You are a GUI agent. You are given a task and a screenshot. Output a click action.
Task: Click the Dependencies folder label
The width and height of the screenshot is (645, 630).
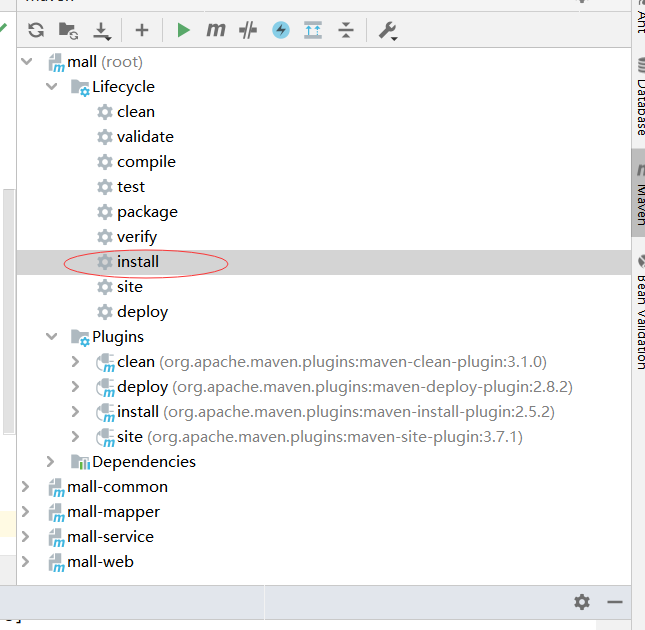144,462
